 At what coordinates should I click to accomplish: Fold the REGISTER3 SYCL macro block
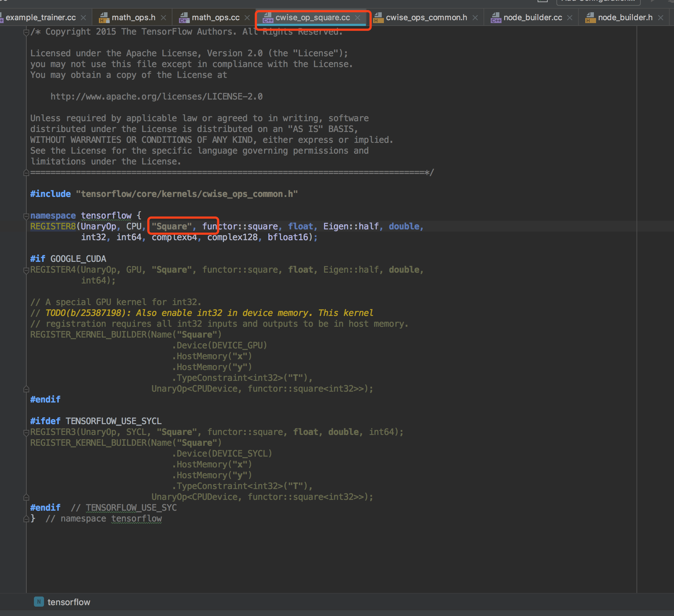[x=26, y=432]
